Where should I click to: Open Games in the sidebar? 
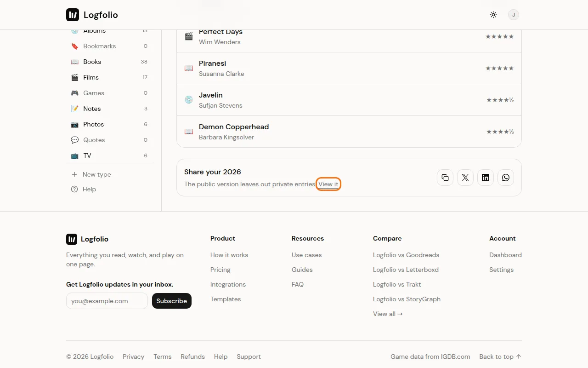(110, 93)
